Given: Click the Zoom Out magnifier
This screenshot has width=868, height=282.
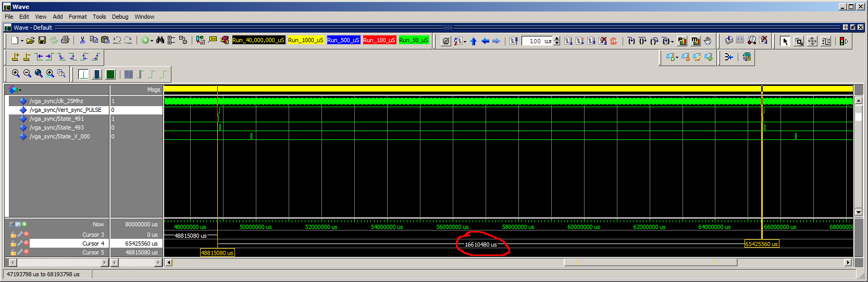Looking at the screenshot, I should click(x=27, y=74).
